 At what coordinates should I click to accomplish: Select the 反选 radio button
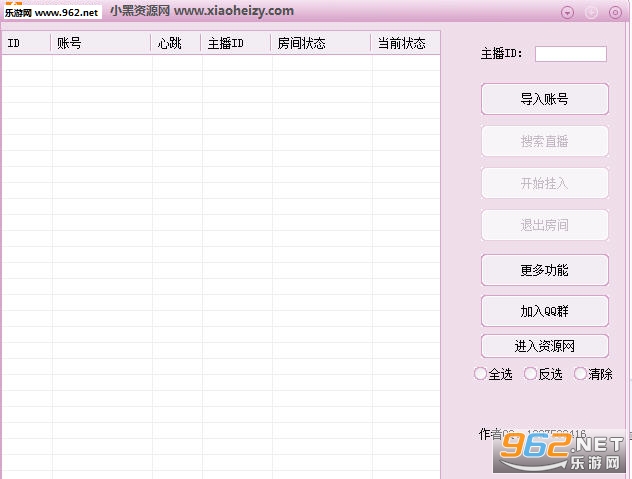point(531,374)
